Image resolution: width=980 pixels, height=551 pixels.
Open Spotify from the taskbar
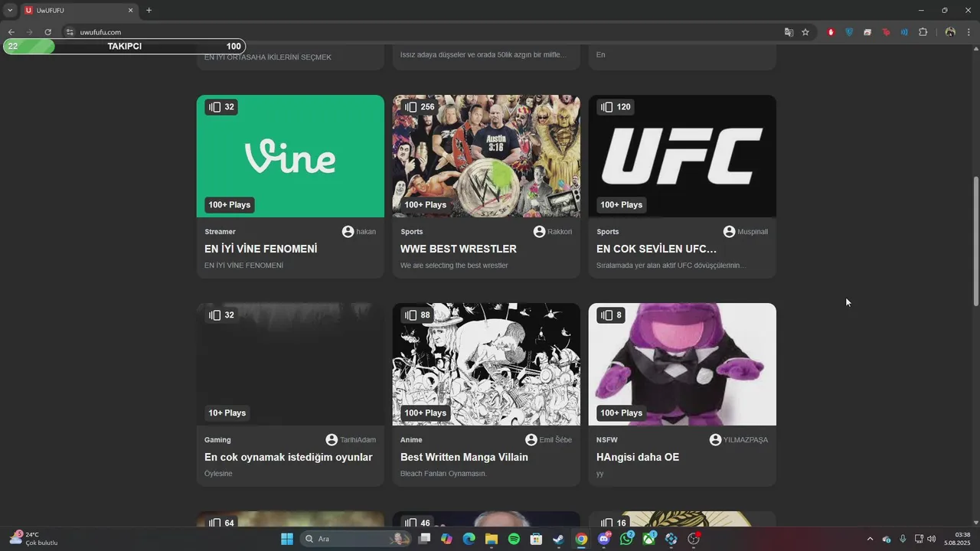(514, 539)
